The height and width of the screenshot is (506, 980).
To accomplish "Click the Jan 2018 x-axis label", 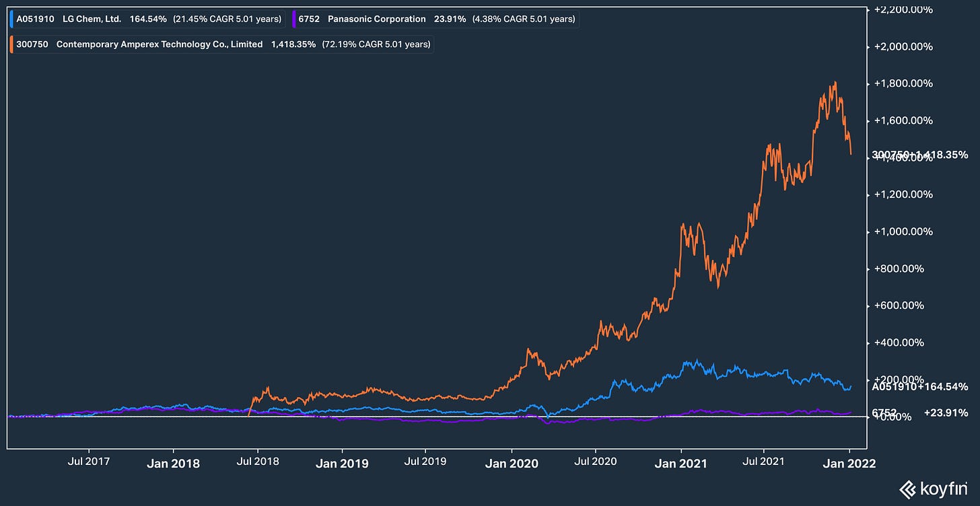I will [173, 462].
